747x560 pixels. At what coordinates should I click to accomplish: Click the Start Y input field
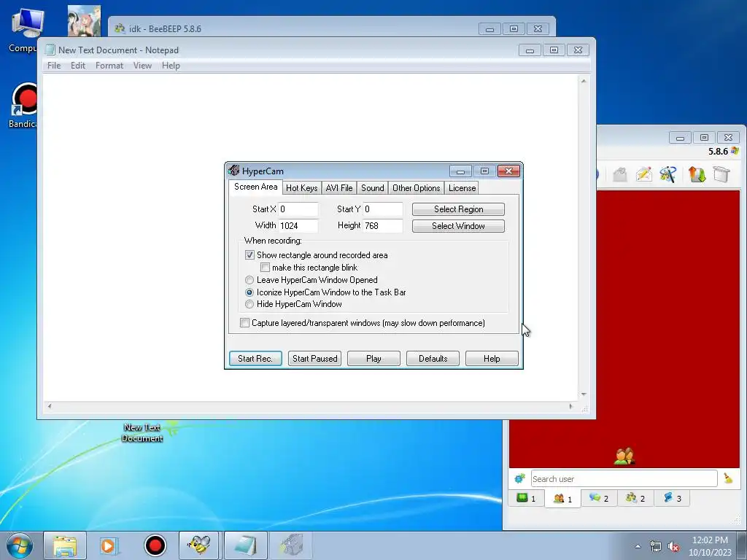pos(383,209)
